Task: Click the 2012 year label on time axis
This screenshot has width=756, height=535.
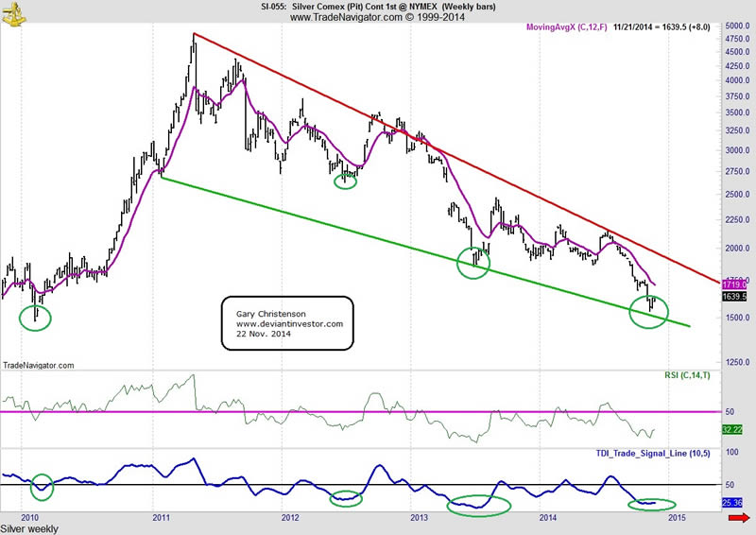Action: pyautogui.click(x=290, y=518)
